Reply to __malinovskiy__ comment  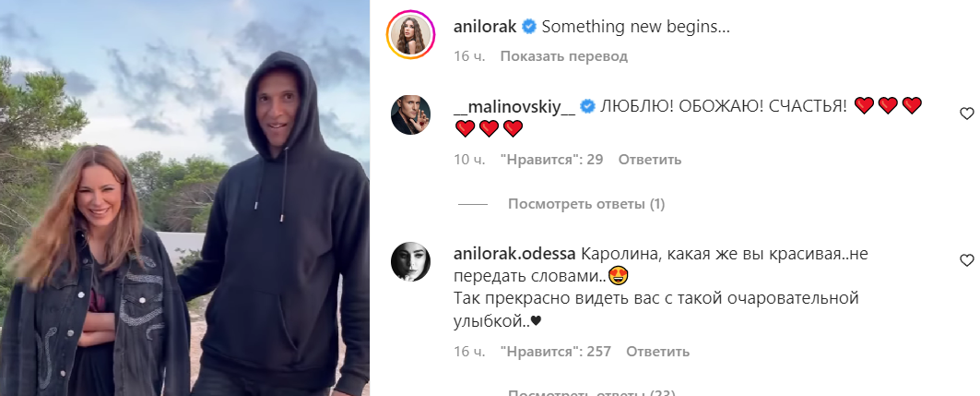click(x=649, y=160)
